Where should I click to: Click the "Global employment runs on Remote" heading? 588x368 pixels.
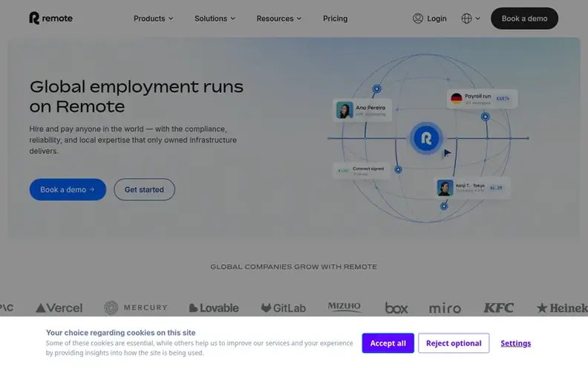(137, 97)
